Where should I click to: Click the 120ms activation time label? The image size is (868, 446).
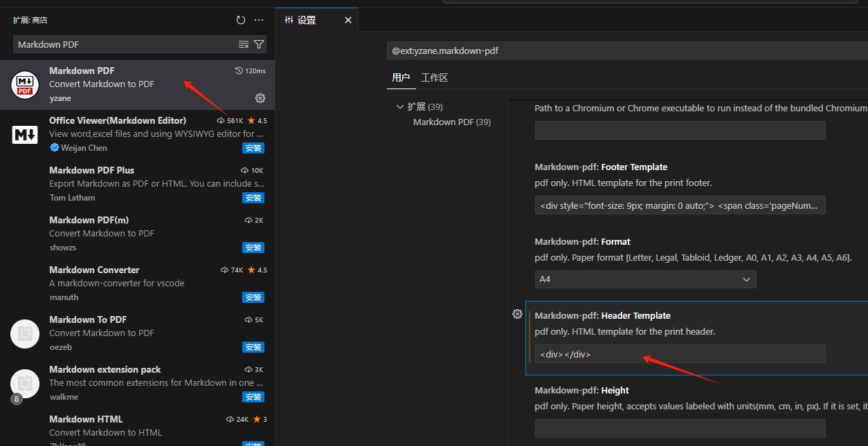pyautogui.click(x=251, y=71)
